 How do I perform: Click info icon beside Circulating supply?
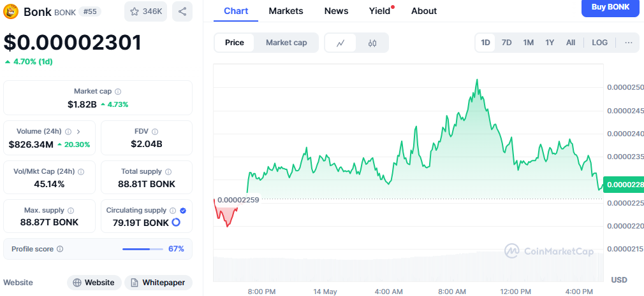[x=173, y=211]
